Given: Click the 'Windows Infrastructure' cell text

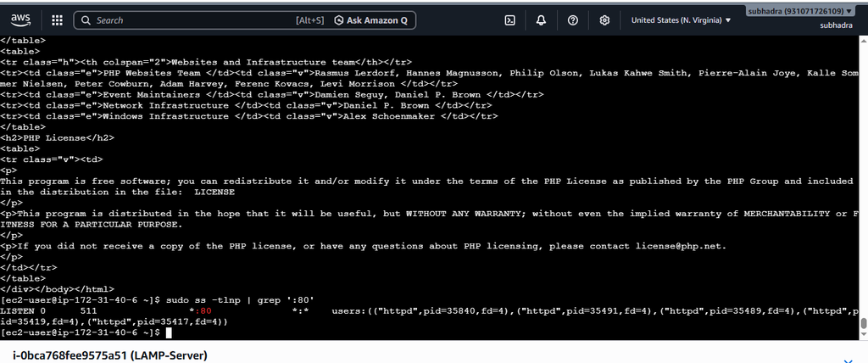Looking at the screenshot, I should click(x=165, y=116).
